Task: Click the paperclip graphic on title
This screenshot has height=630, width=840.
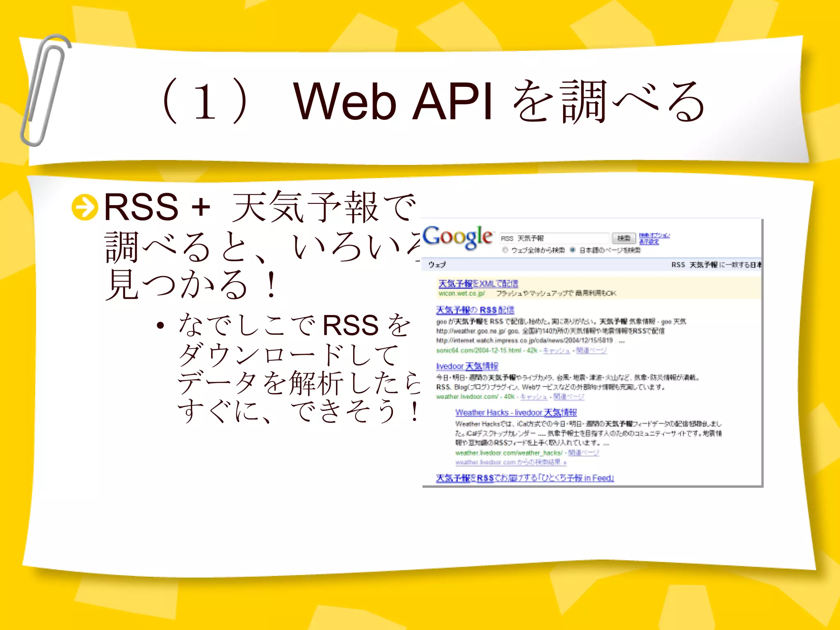Action: [x=45, y=90]
